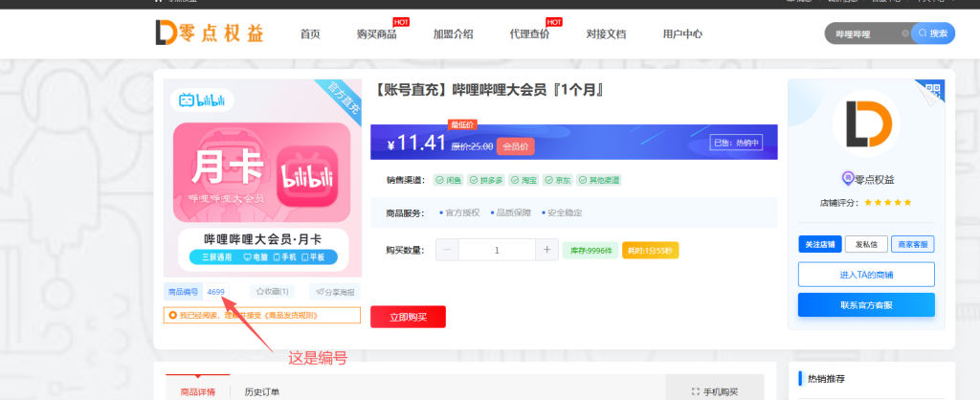
Task: Click the 会员价 badge
Action: pyautogui.click(x=516, y=146)
